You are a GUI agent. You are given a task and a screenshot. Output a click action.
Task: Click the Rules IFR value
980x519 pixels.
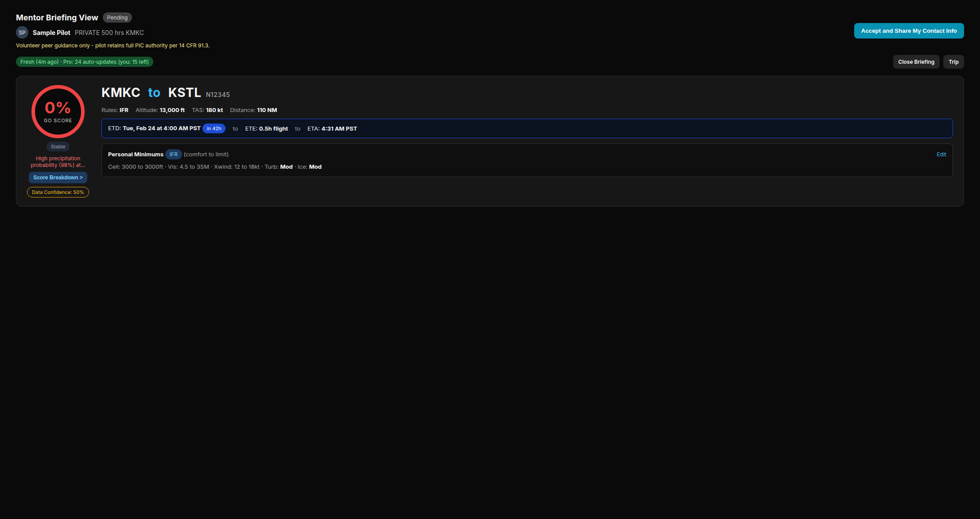click(115, 110)
